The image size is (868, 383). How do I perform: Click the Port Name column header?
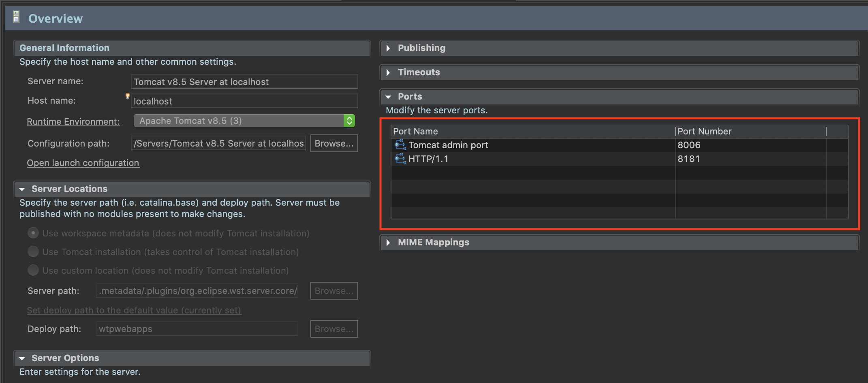click(x=533, y=131)
